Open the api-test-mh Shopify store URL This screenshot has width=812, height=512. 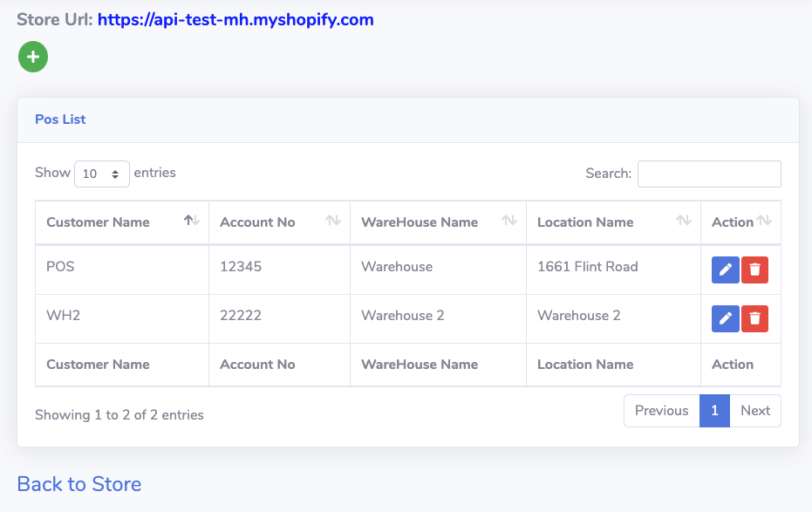pyautogui.click(x=235, y=19)
